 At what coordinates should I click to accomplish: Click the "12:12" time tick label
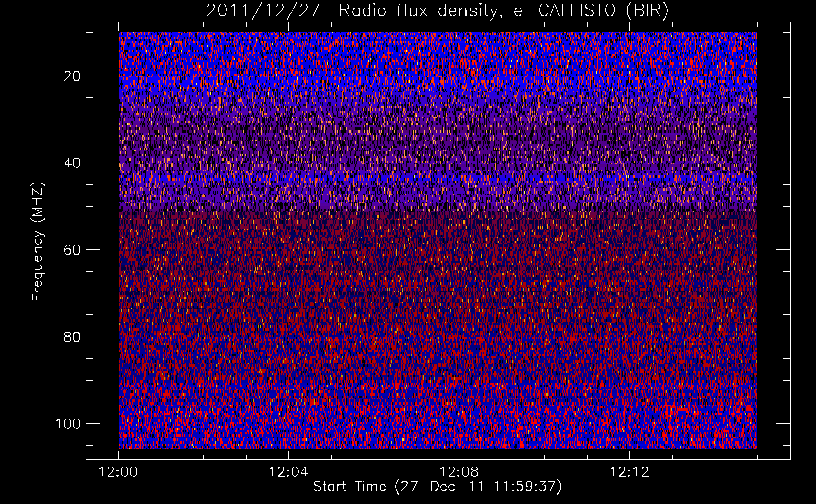click(629, 472)
